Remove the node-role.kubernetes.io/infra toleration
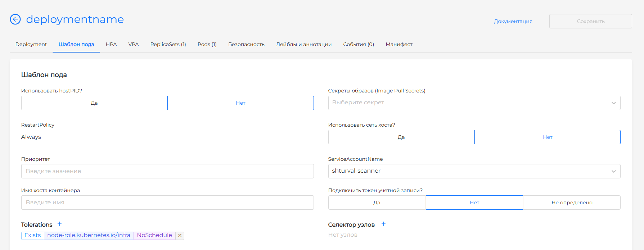The width and height of the screenshot is (644, 250). (180, 236)
